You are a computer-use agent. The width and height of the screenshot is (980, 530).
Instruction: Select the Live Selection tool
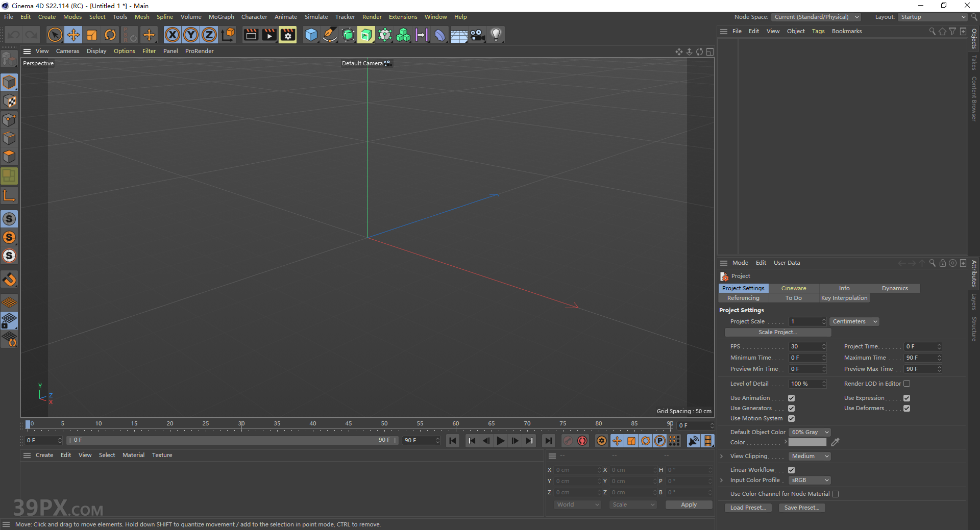point(55,35)
